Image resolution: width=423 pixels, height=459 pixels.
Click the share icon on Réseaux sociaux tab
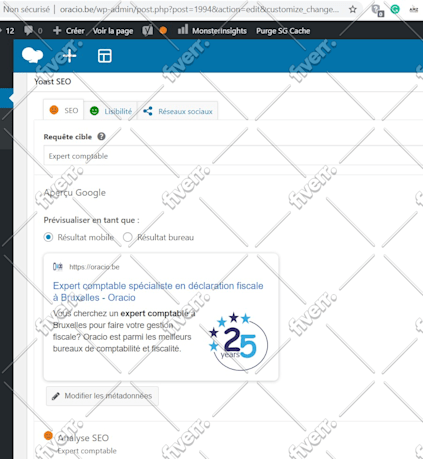pos(148,111)
